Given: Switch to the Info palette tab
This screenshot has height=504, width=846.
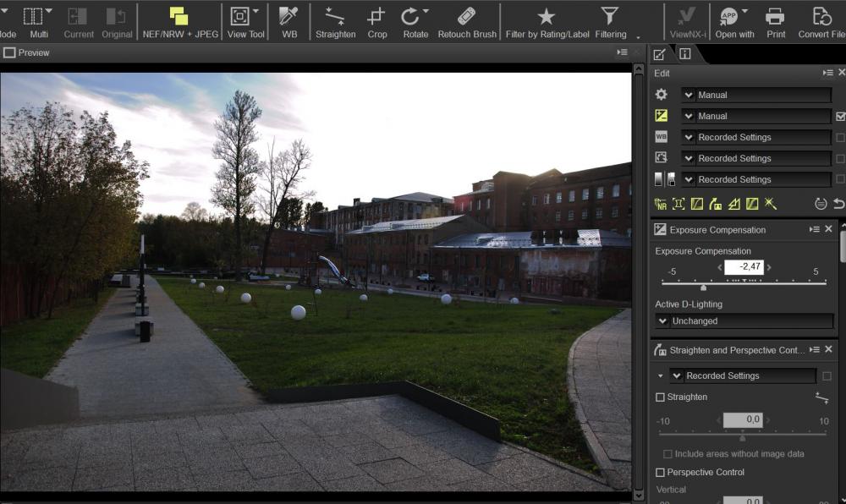Looking at the screenshot, I should pyautogui.click(x=684, y=54).
